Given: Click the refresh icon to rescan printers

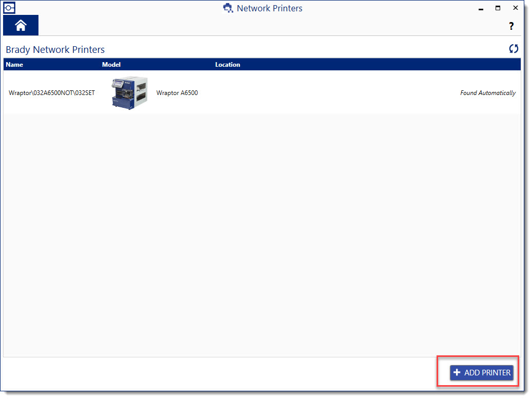Looking at the screenshot, I should 514,49.
